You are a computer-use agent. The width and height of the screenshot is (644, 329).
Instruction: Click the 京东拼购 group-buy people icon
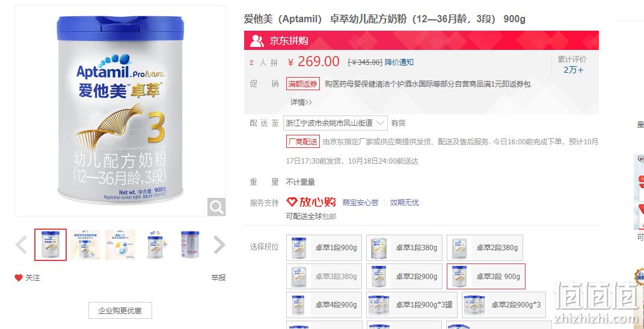257,41
